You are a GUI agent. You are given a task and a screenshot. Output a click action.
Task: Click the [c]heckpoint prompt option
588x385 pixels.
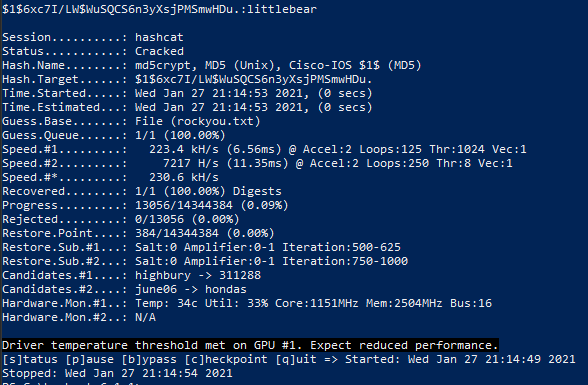pyautogui.click(x=226, y=359)
